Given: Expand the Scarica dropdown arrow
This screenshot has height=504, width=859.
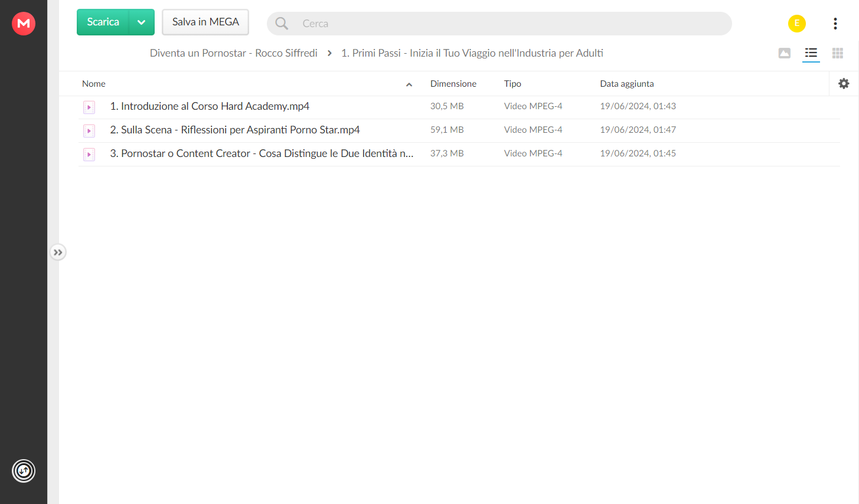Looking at the screenshot, I should point(142,22).
